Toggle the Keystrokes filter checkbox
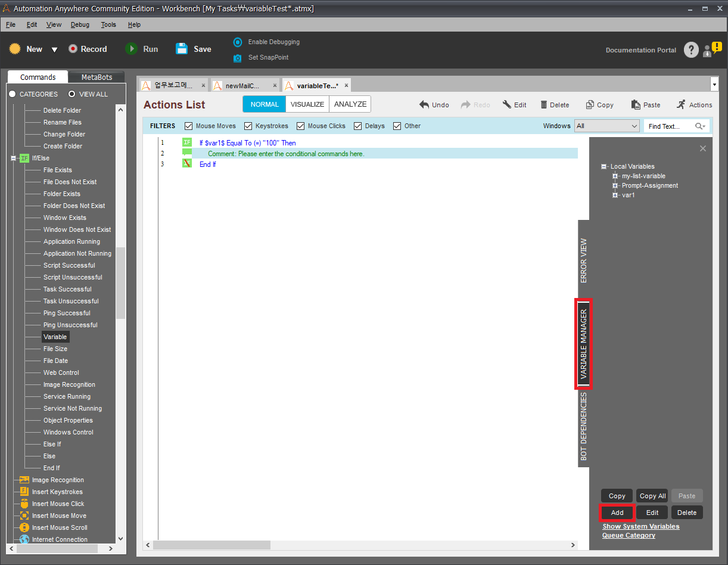728x565 pixels. tap(248, 126)
